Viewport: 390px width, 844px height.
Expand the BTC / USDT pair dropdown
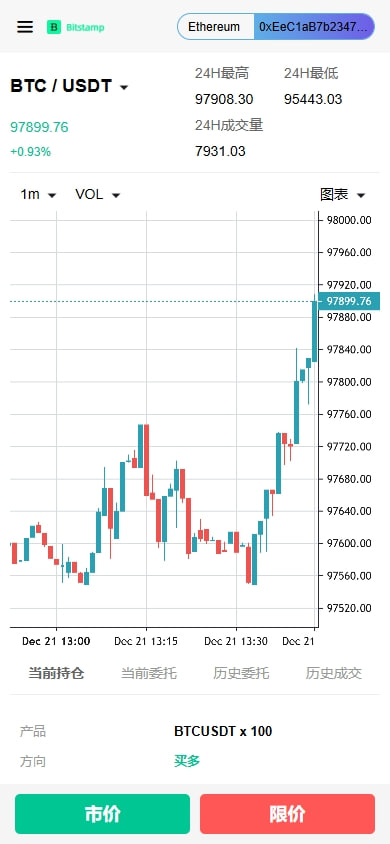click(69, 86)
